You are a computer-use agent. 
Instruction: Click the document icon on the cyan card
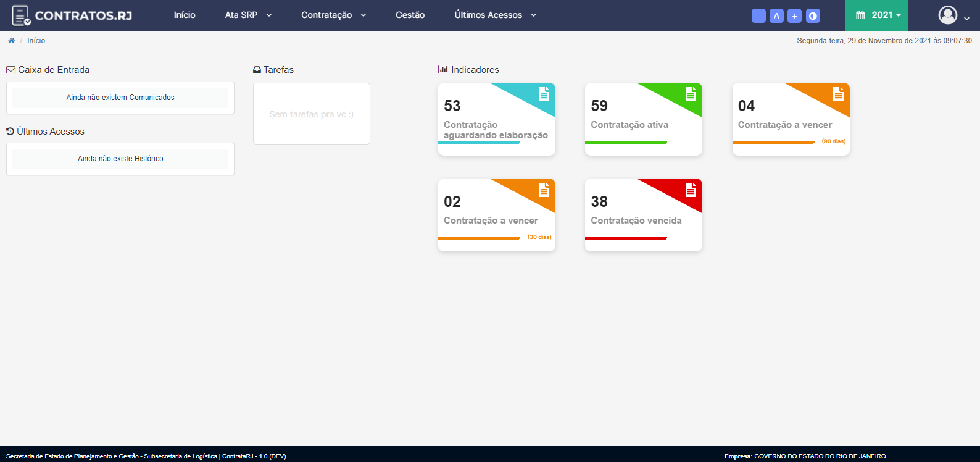click(x=544, y=94)
